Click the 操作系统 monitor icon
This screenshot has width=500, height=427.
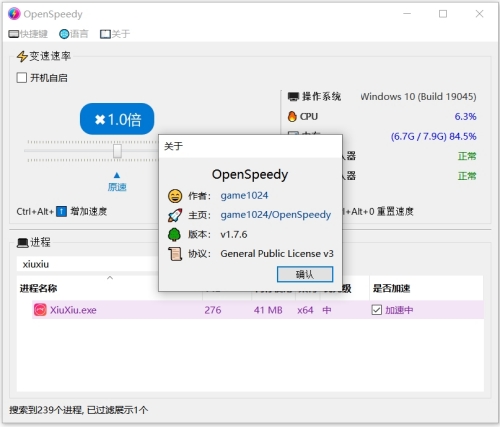(293, 97)
